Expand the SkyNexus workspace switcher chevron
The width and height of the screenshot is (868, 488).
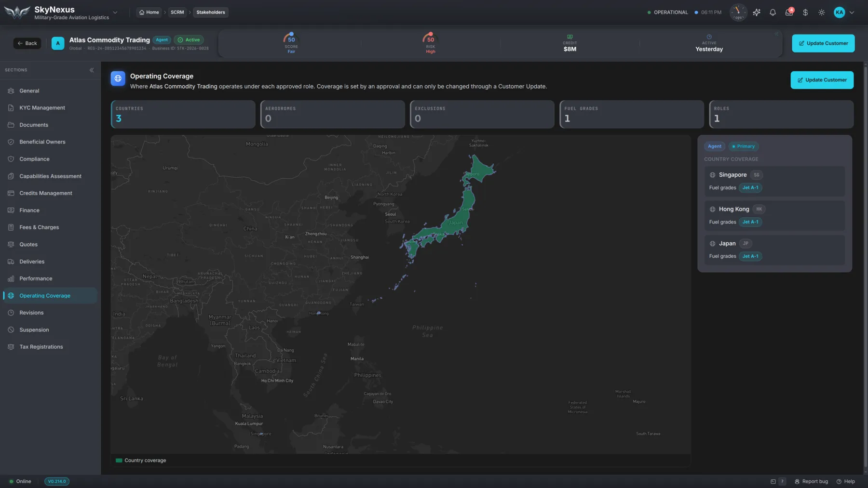115,13
